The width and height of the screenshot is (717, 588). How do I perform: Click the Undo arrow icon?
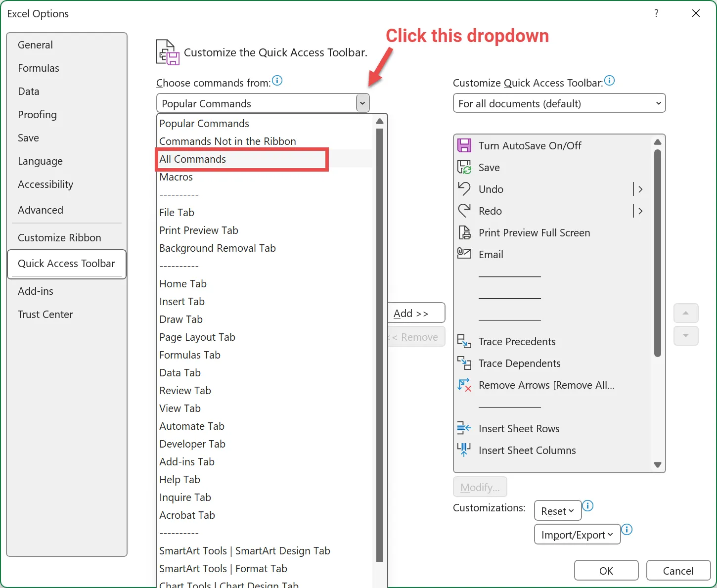[x=464, y=189]
